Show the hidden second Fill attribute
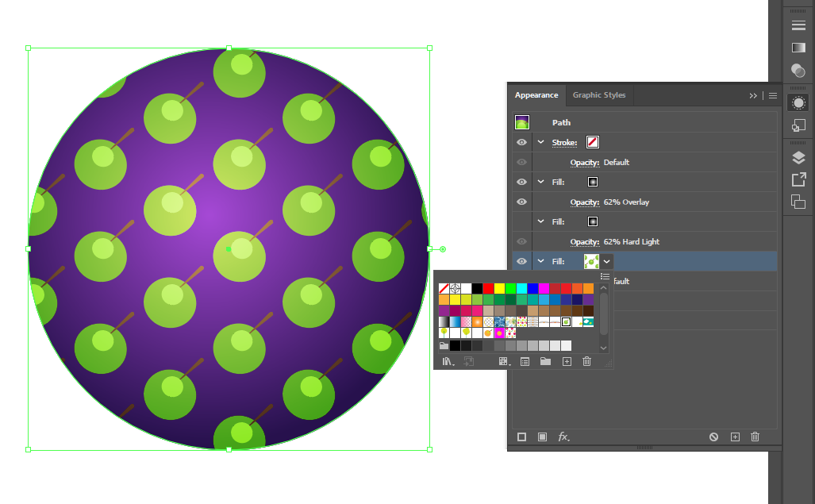This screenshot has width=815, height=504. click(522, 222)
